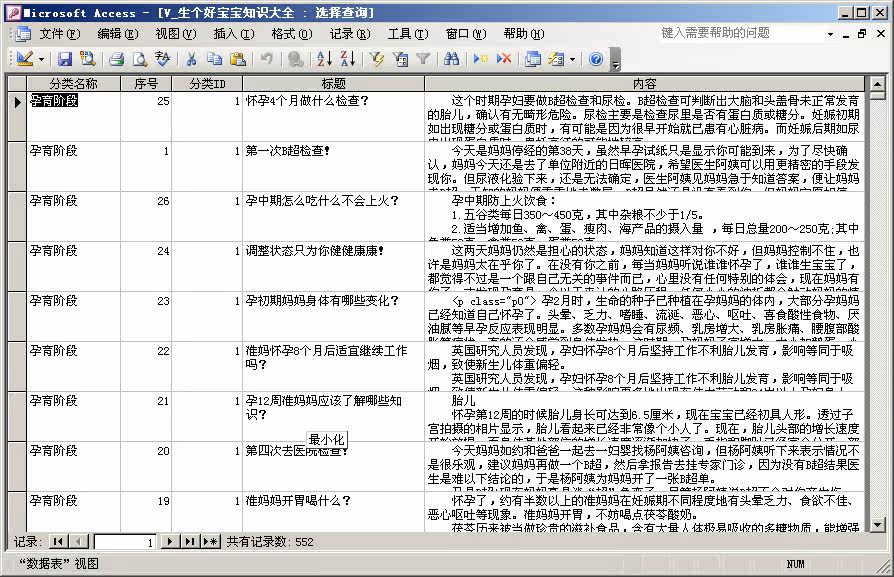Open the 视图 menu
Image resolution: width=894 pixels, height=577 pixels.
[x=176, y=34]
